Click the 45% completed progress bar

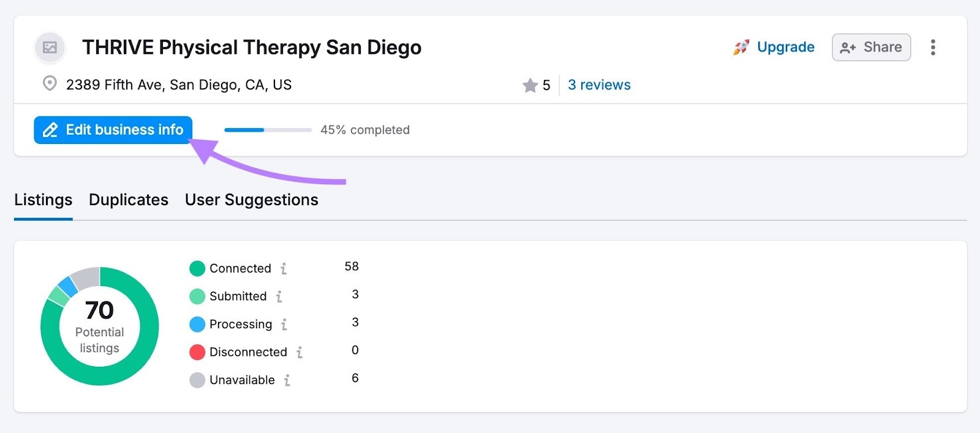pos(267,130)
